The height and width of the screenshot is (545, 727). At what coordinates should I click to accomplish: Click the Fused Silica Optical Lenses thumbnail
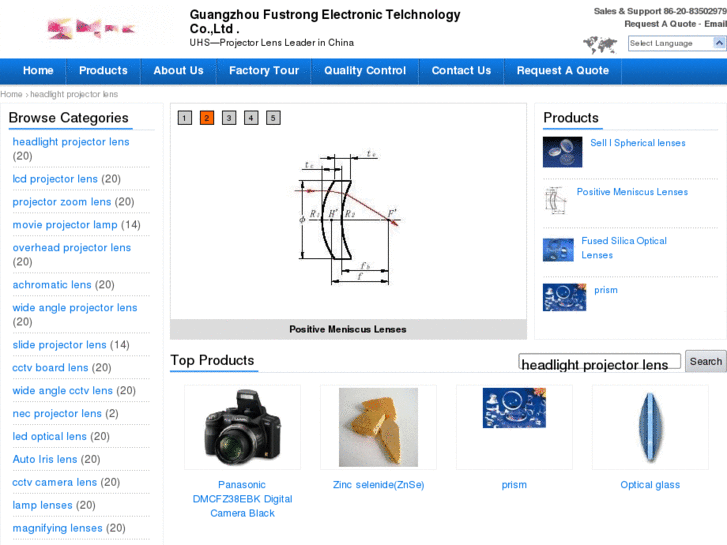[x=557, y=249]
